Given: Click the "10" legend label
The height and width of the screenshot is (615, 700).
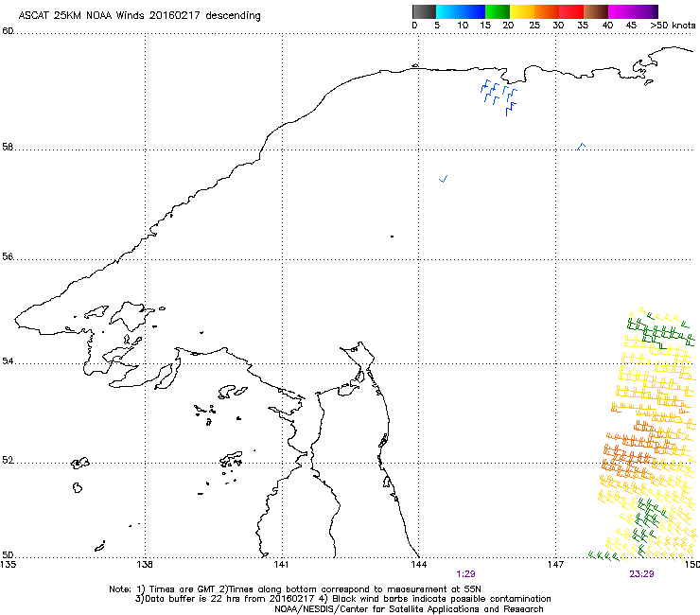Looking at the screenshot, I should click(x=463, y=26).
